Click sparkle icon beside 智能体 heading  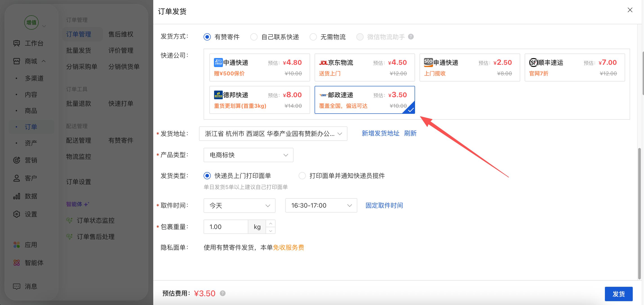click(x=87, y=204)
